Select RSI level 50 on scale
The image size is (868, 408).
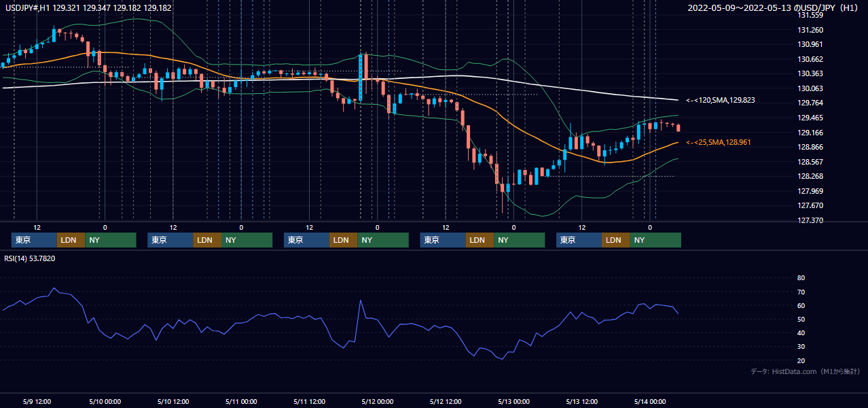[x=801, y=319]
